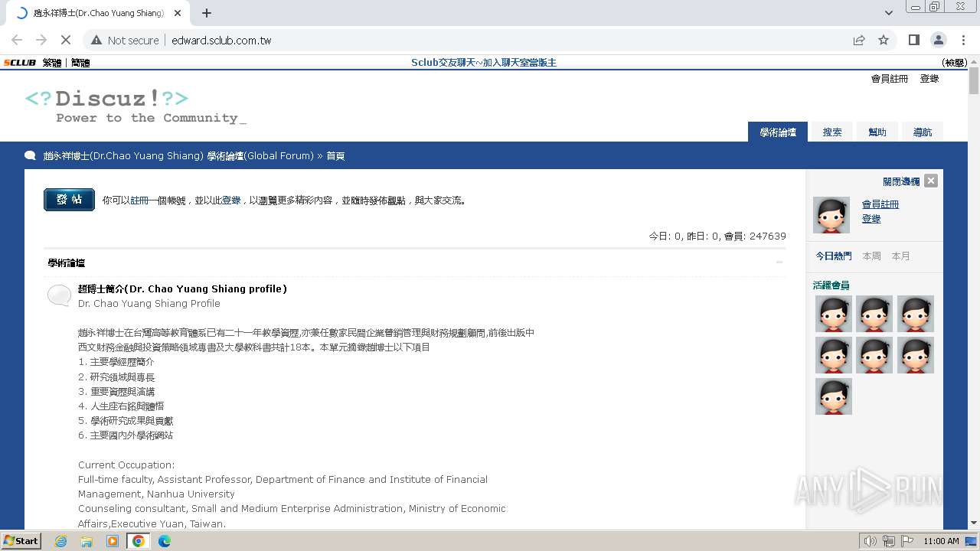Bookmark this tab with star icon

point(884,40)
